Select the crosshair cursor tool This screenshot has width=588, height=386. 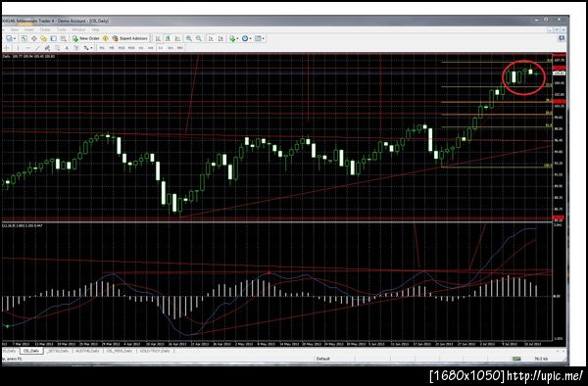(x=7, y=48)
